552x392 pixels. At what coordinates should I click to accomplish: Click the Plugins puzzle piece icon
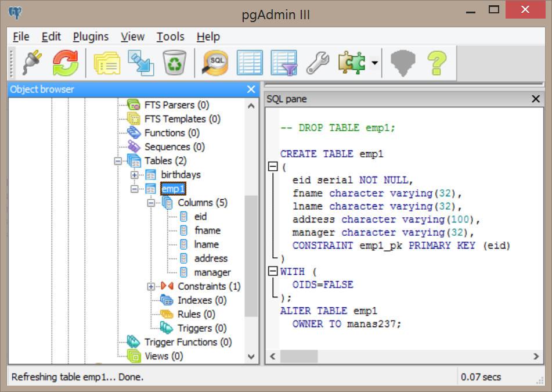coord(352,63)
